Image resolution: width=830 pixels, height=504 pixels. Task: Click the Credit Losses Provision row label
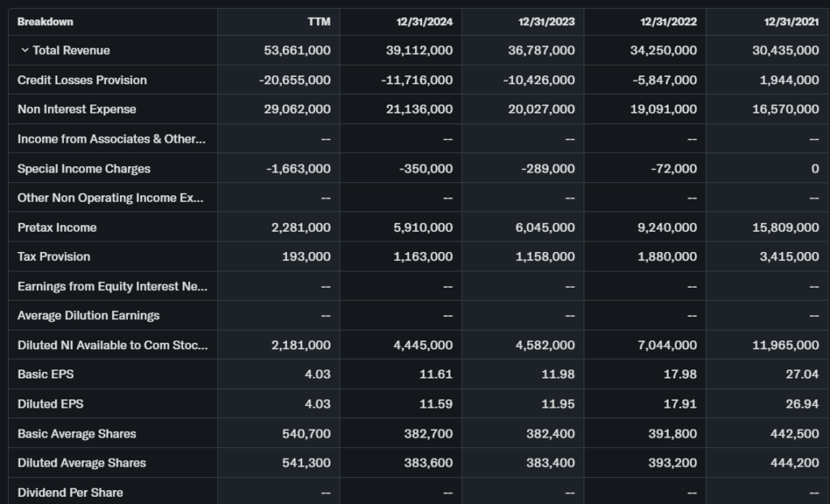point(82,80)
